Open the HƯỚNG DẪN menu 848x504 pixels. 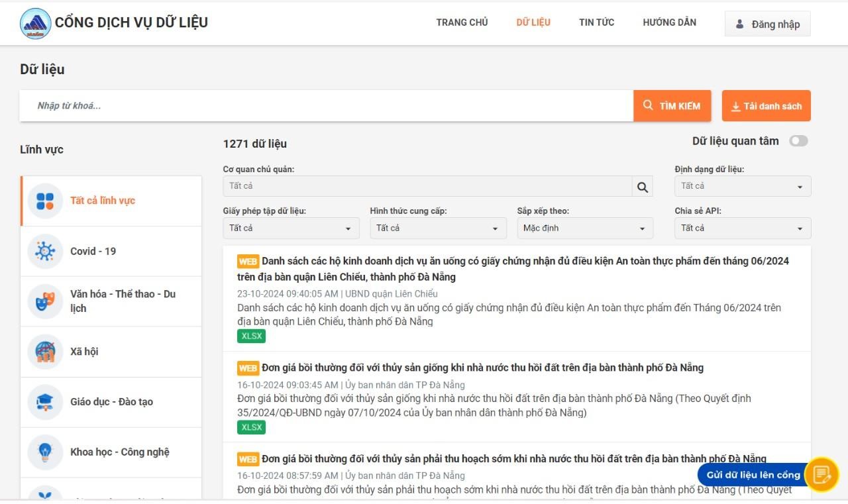tap(669, 23)
